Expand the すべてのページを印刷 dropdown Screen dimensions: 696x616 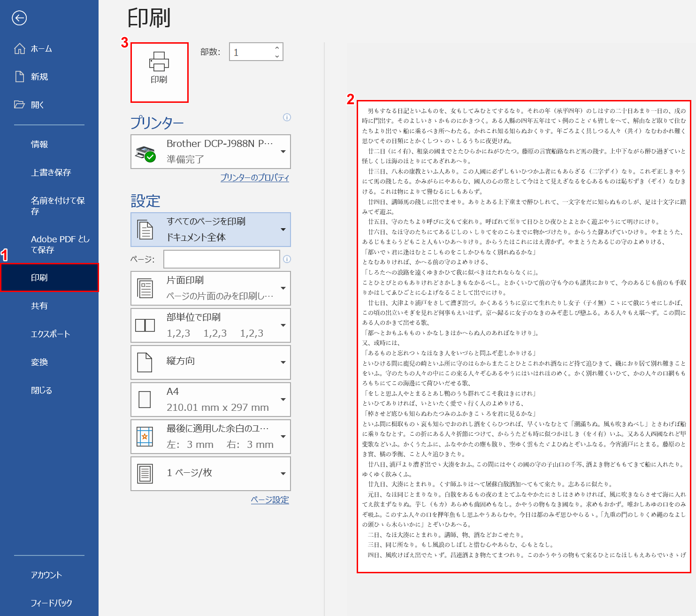(x=211, y=230)
